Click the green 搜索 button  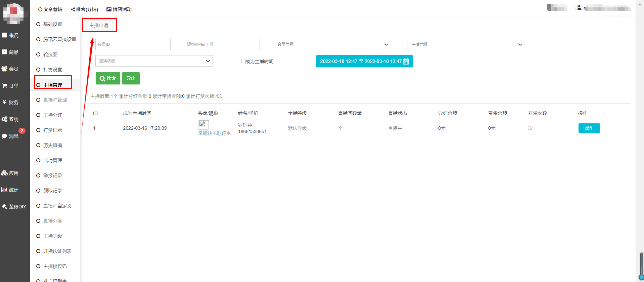(108, 78)
